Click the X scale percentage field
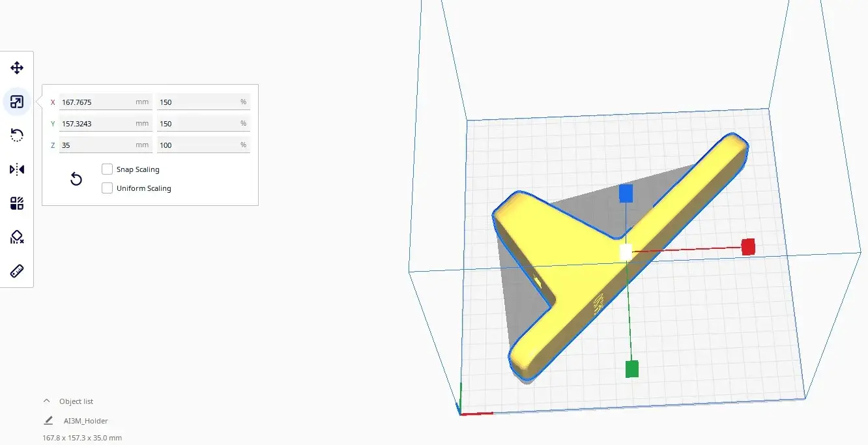The image size is (868, 445). (197, 102)
